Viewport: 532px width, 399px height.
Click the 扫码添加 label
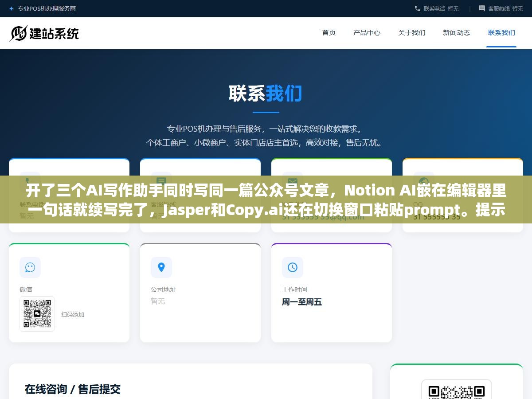click(73, 314)
